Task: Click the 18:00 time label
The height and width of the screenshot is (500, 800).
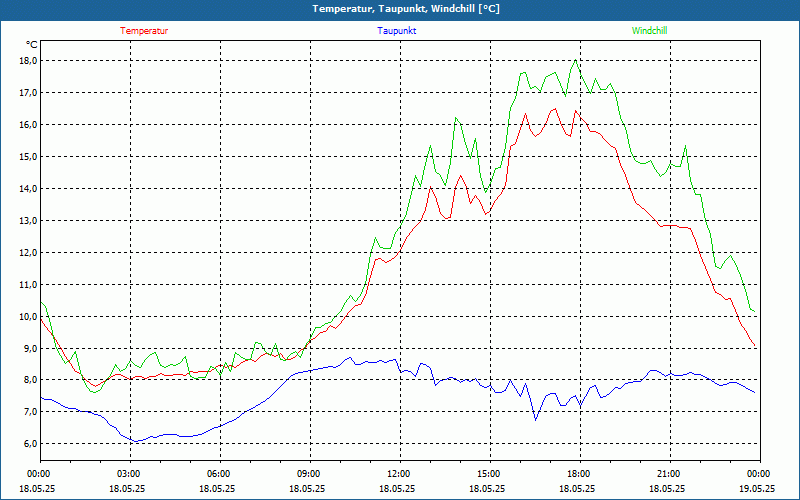Action: 580,474
